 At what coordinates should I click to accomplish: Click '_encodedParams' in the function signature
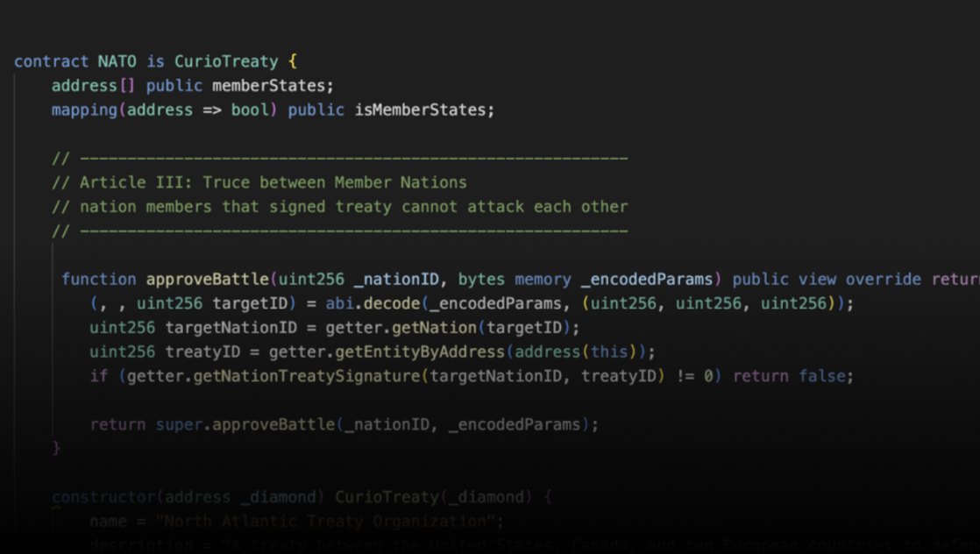(x=647, y=280)
